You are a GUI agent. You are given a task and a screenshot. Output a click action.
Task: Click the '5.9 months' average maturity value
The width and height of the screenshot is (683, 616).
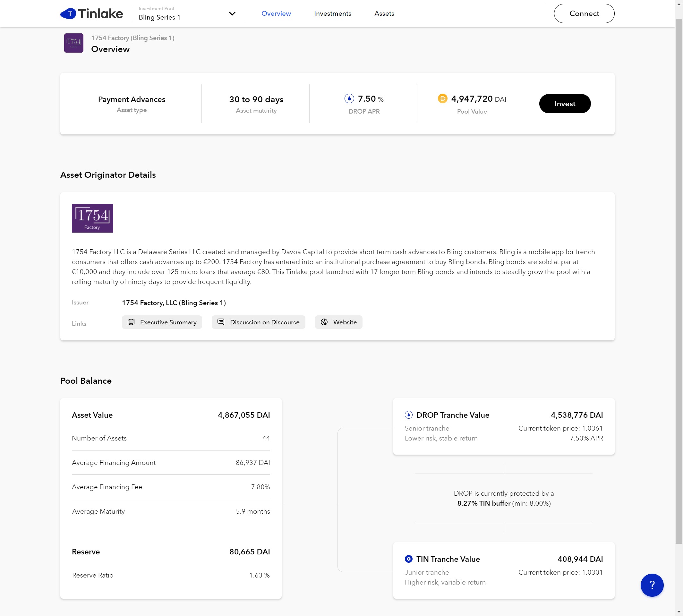click(x=253, y=511)
